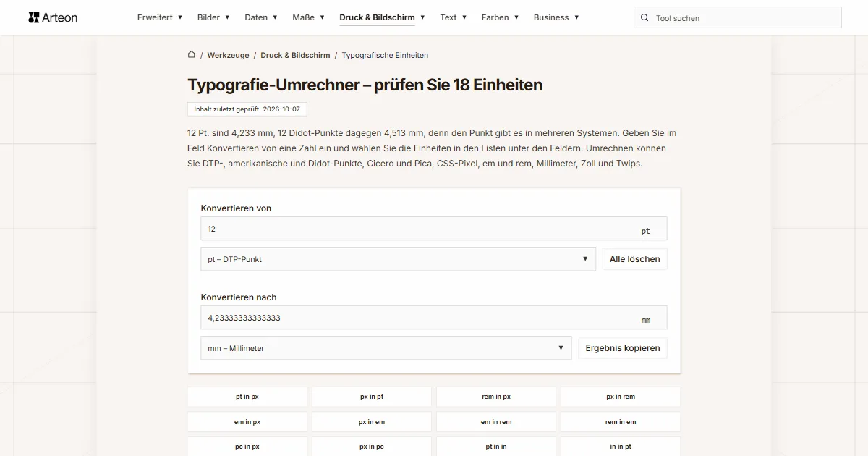
Task: Select the em in rem preset
Action: pos(496,422)
